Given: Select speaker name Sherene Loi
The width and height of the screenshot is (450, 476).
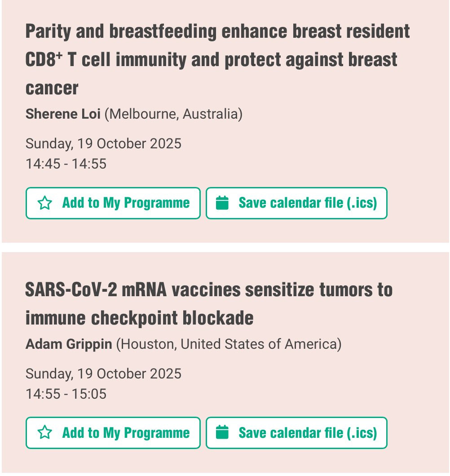Looking at the screenshot, I should click(x=63, y=114).
